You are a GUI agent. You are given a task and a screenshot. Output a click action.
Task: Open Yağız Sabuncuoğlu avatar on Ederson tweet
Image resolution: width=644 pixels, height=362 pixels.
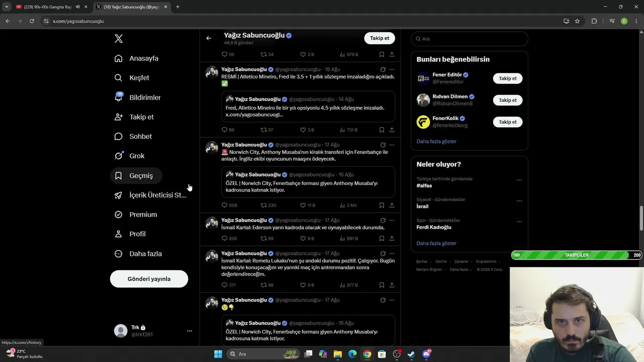pyautogui.click(x=212, y=223)
